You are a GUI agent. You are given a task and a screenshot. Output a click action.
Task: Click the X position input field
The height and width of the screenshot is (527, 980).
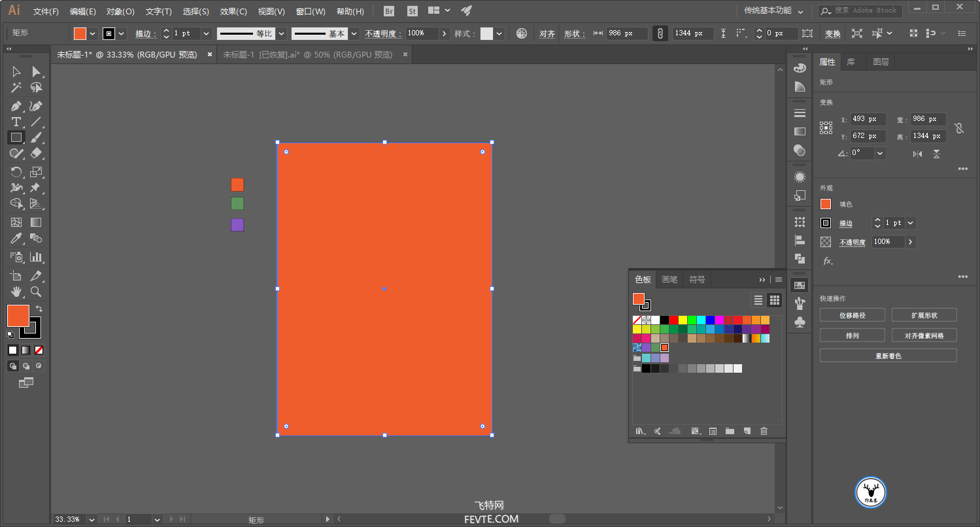coord(868,119)
